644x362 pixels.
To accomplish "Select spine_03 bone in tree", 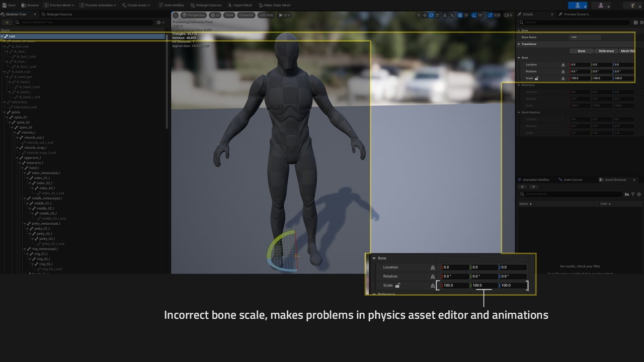I will click(x=26, y=127).
